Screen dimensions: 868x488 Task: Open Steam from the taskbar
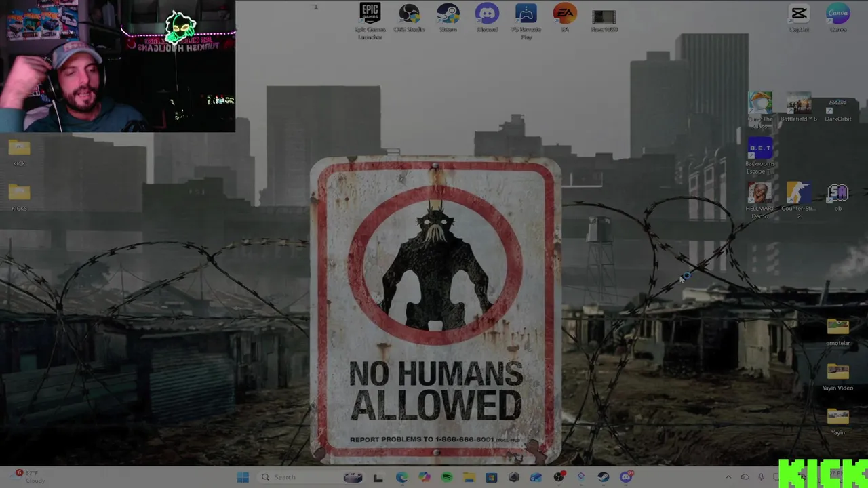[x=603, y=477]
